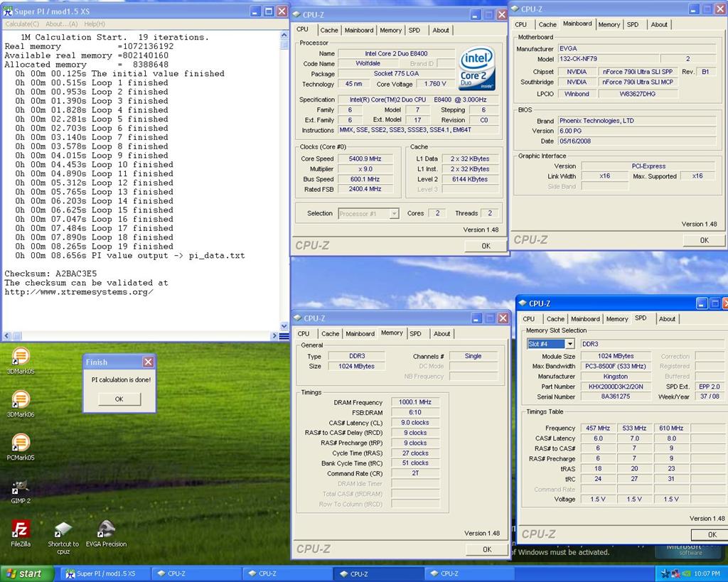
Task: Click the Rated FSB 2400.4 MHz value
Action: point(365,189)
